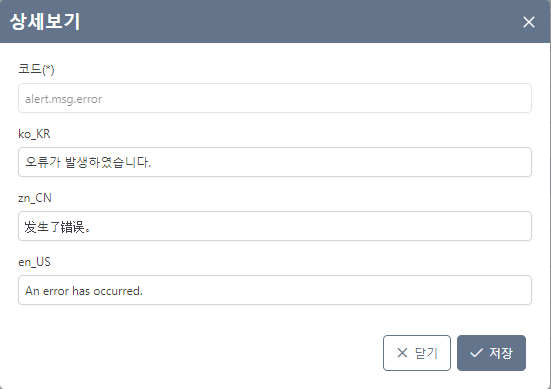This screenshot has width=551, height=389.
Task: Close the 상세보기 dialog with the header X icon
Action: click(529, 22)
